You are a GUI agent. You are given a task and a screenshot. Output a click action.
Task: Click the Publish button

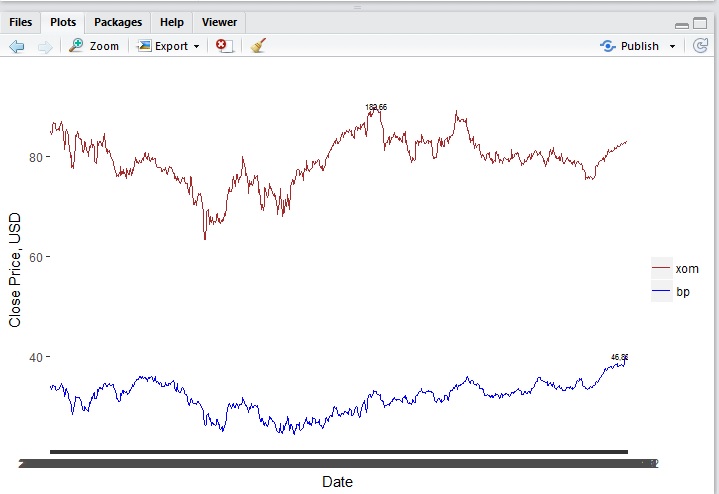pyautogui.click(x=630, y=46)
